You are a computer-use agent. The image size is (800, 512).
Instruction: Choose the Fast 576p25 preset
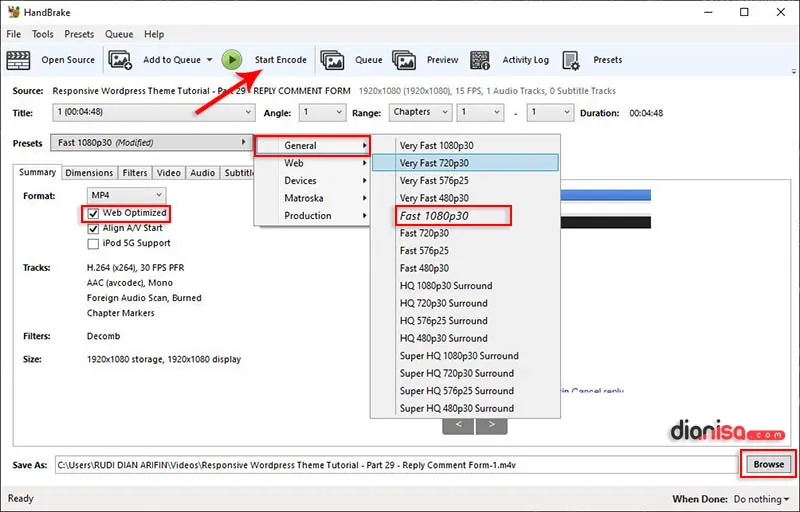(x=465, y=250)
